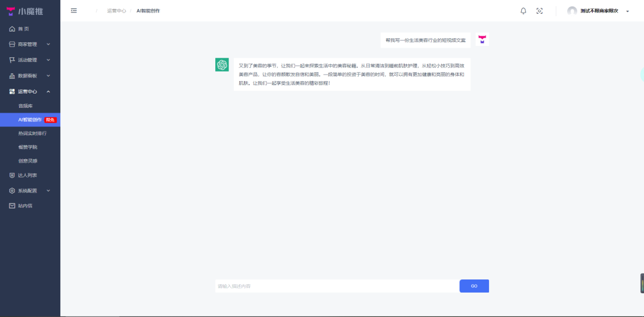Click the ChatGPT avatar beside the reply
Screen dimensions: 644x317
pyautogui.click(x=222, y=65)
